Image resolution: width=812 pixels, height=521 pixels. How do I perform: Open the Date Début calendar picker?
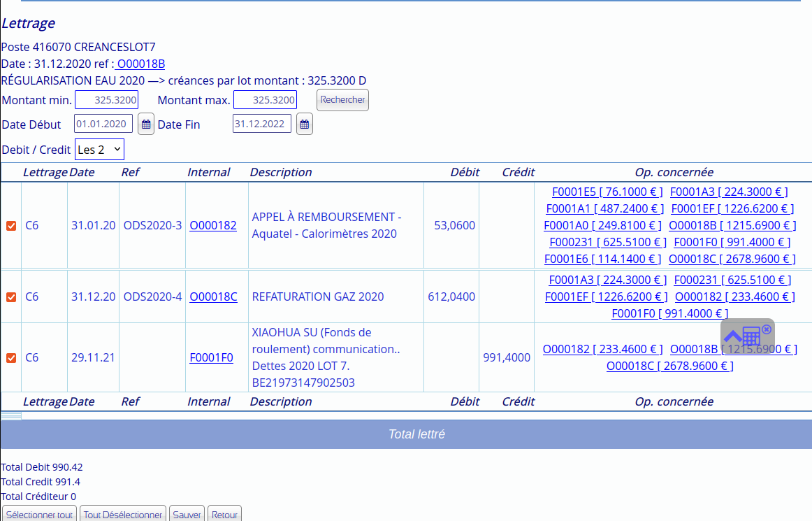coord(146,124)
